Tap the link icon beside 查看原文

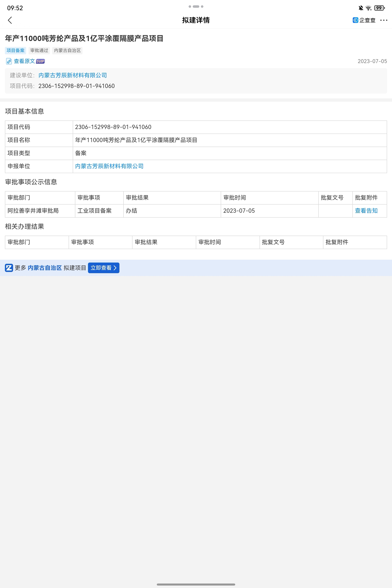point(9,61)
